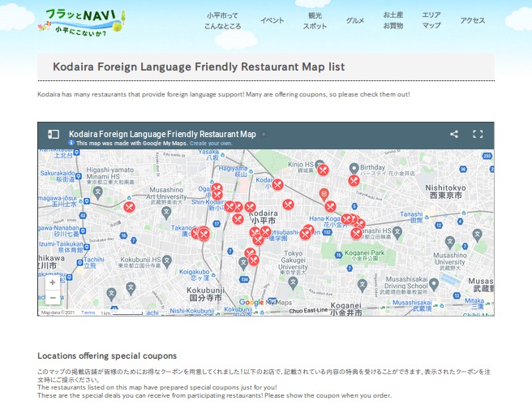The width and height of the screenshot is (532, 418).
Task: Click the Musashisakai station label
Action: pyautogui.click(x=412, y=305)
